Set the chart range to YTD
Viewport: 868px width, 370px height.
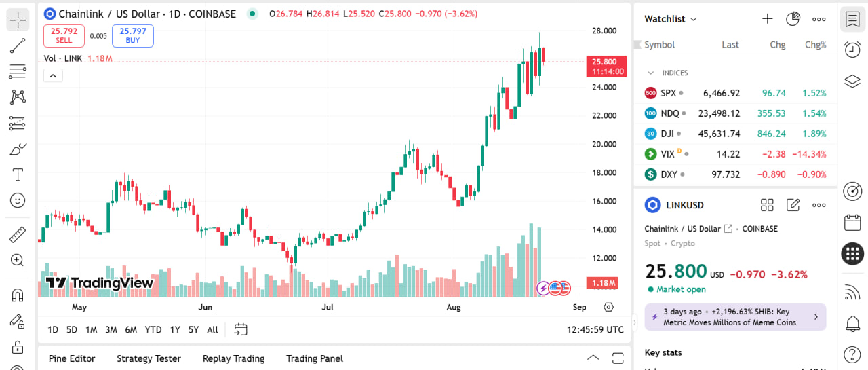pyautogui.click(x=153, y=330)
